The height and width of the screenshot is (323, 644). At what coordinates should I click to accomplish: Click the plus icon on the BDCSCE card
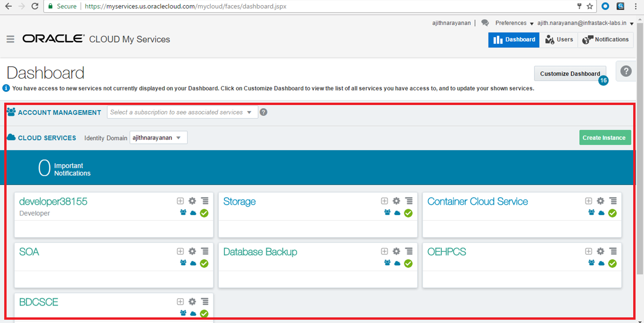180,301
